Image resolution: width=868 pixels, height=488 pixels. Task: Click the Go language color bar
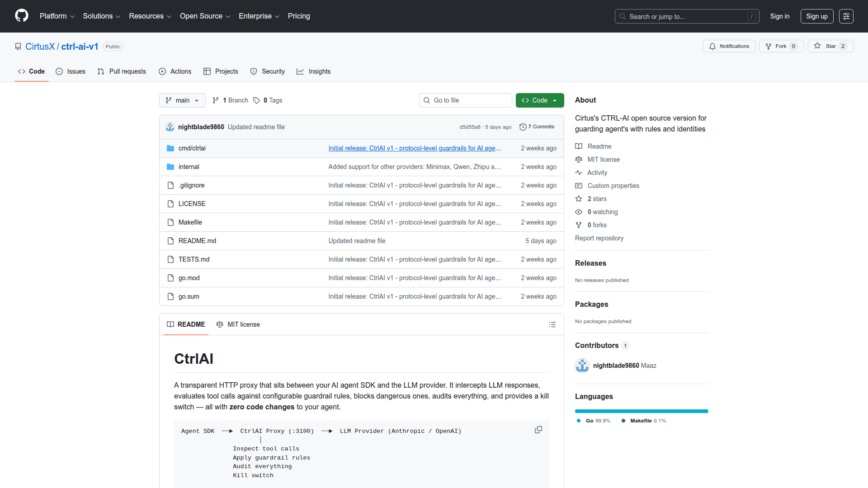(641, 411)
